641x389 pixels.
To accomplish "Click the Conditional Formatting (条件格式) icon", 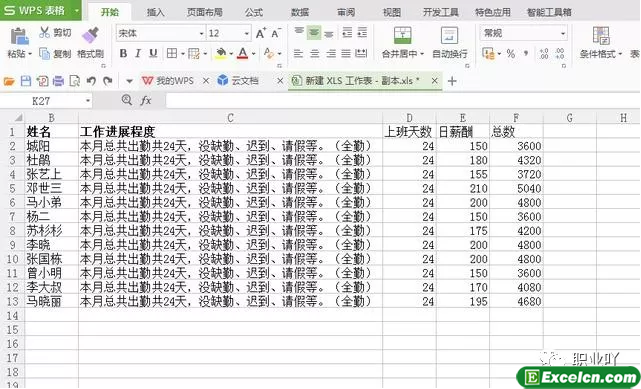I will tap(601, 35).
